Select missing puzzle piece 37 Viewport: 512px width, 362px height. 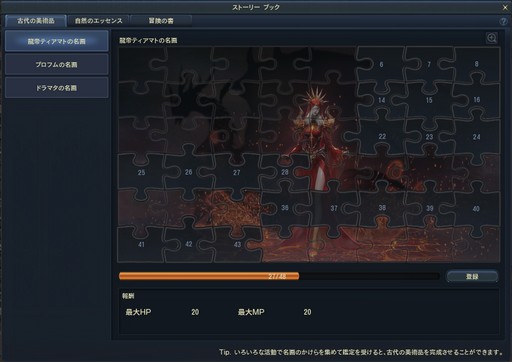[334, 208]
